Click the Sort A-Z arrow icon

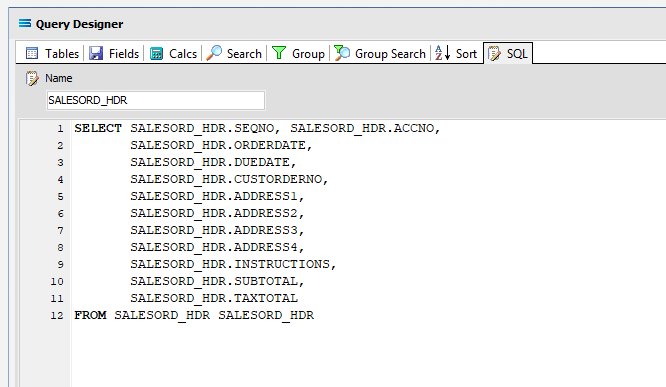(x=442, y=53)
